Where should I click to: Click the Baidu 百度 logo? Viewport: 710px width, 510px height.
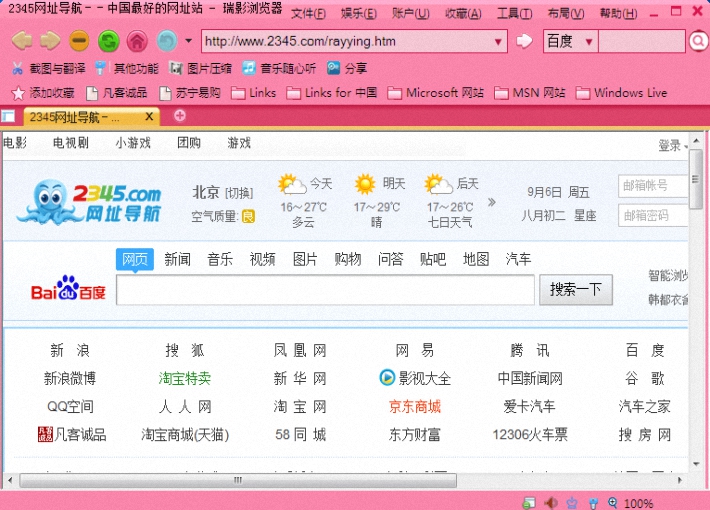tap(68, 289)
